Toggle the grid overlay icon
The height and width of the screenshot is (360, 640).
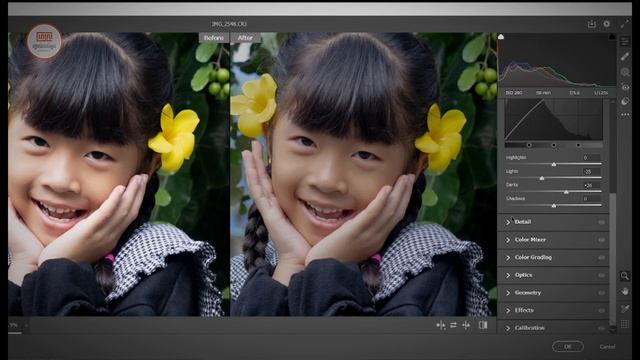pyautogui.click(x=624, y=324)
